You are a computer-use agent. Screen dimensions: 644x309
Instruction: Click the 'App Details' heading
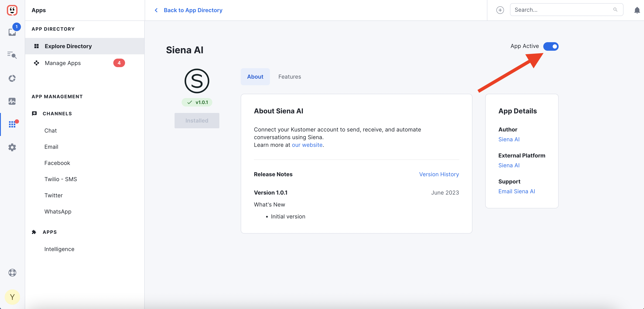pos(517,111)
